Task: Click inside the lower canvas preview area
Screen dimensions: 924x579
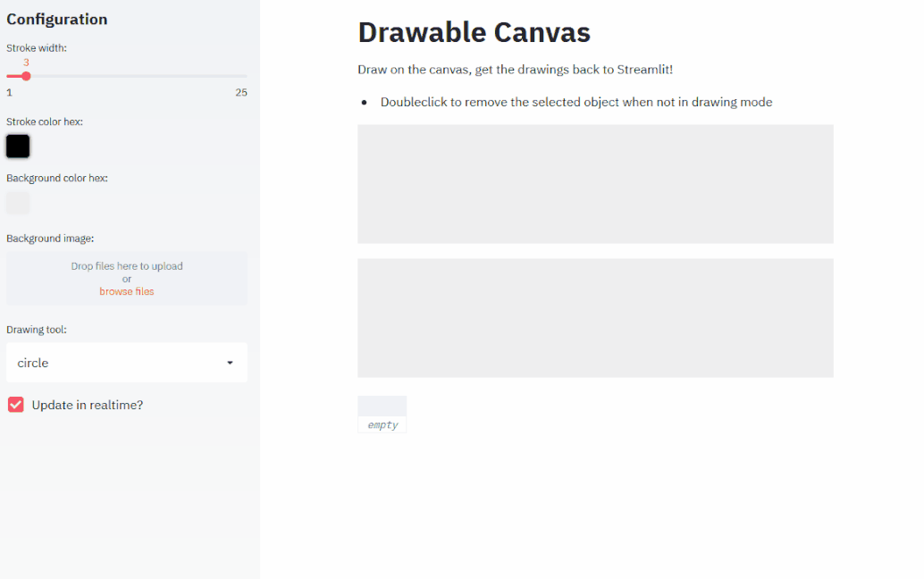Action: [x=595, y=317]
